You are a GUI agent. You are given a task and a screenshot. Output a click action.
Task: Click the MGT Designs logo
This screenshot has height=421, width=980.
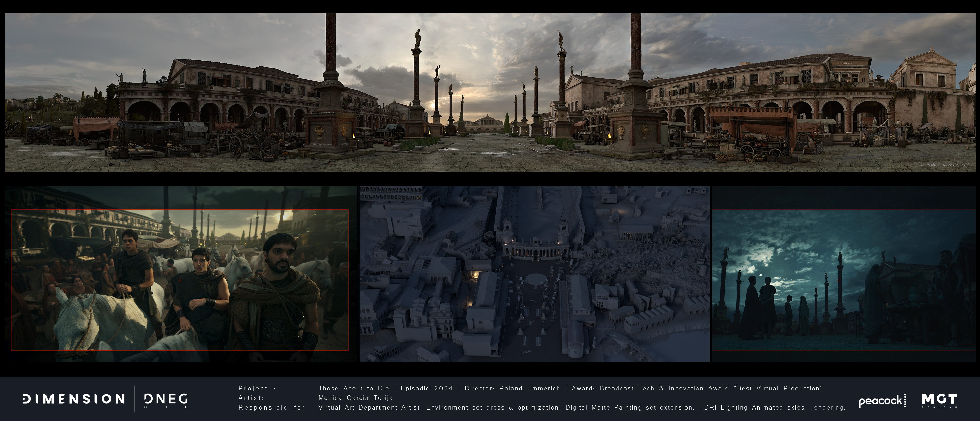point(939,401)
